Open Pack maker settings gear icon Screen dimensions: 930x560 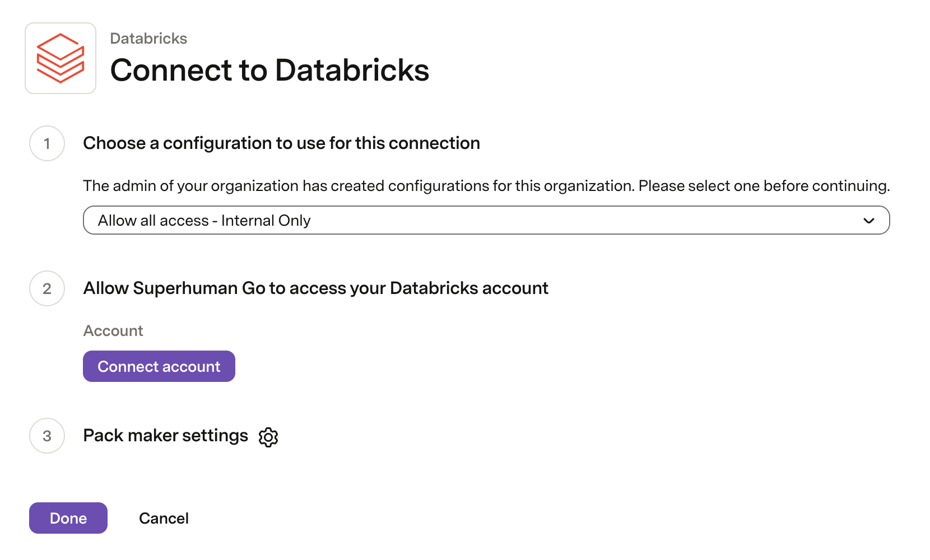[x=268, y=437]
